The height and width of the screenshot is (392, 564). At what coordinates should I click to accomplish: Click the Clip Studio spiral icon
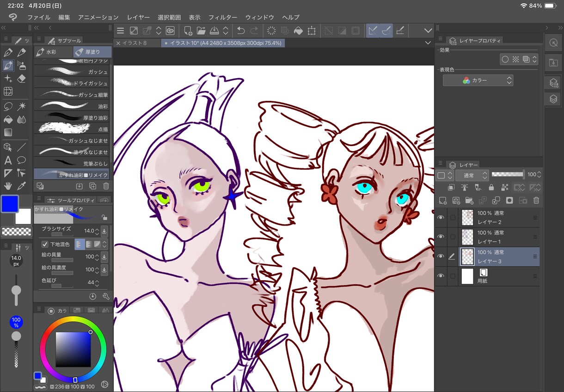click(170, 31)
